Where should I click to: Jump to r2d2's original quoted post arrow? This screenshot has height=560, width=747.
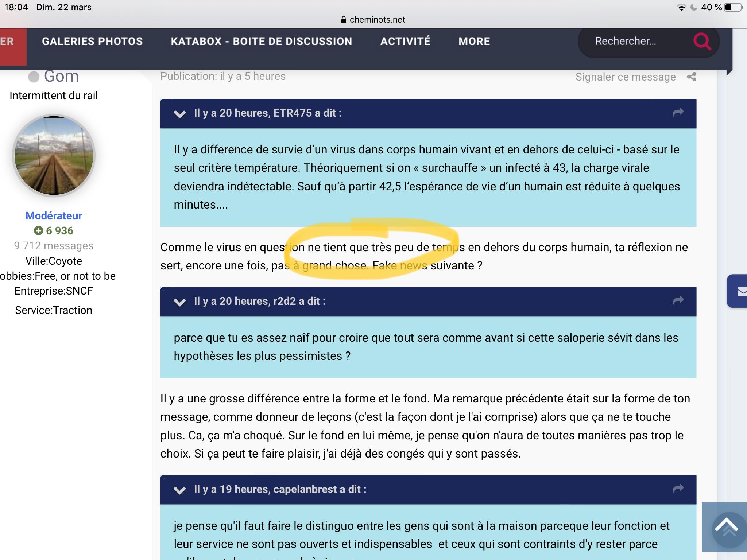pos(678,301)
